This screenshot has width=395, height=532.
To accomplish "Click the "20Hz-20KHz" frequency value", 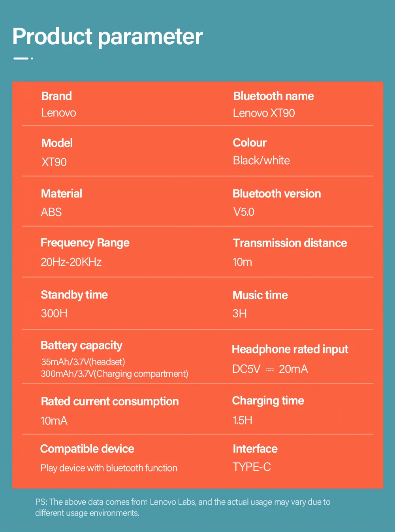I will click(71, 262).
